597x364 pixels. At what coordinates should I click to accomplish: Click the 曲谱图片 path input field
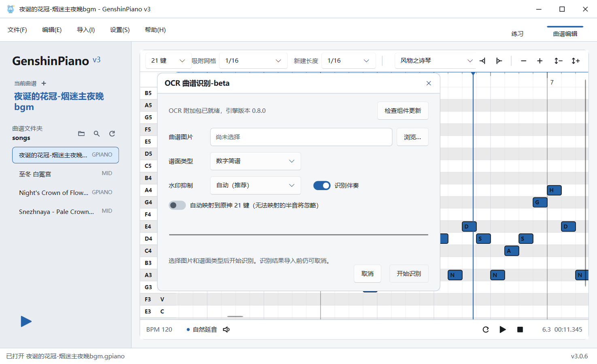301,137
